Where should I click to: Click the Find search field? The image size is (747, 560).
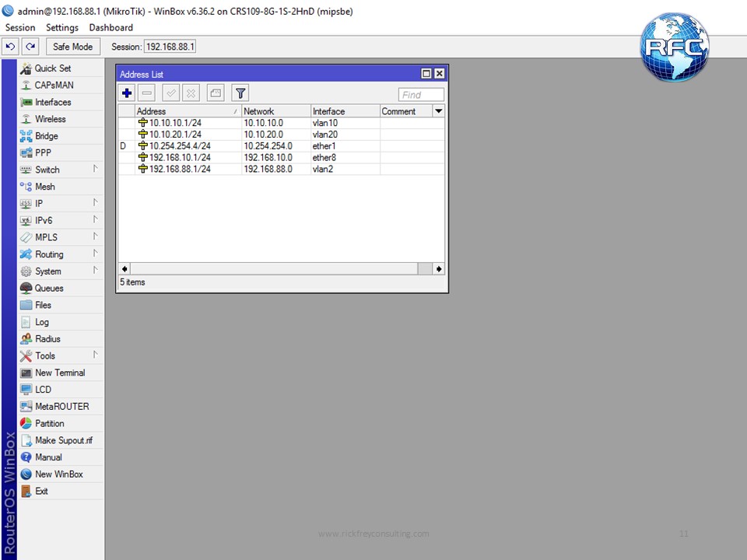(421, 95)
